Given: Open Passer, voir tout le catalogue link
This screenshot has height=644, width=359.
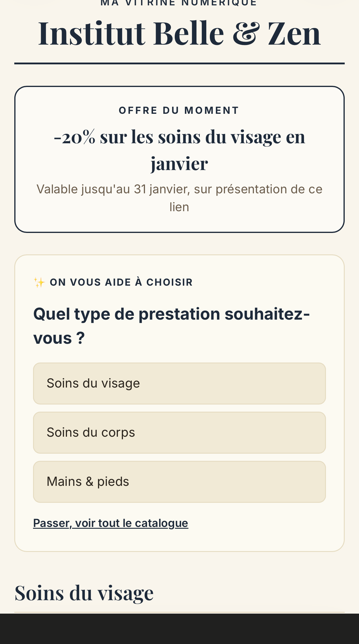Looking at the screenshot, I should click(111, 523).
